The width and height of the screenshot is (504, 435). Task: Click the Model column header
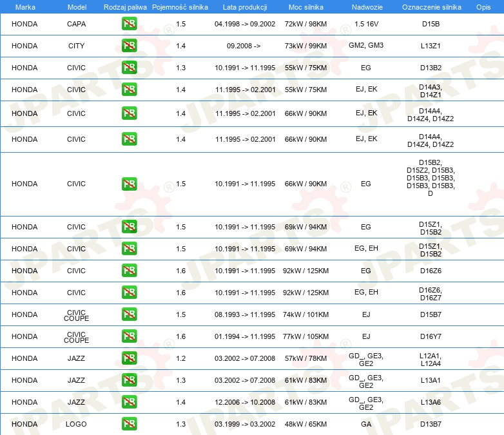[77, 7]
